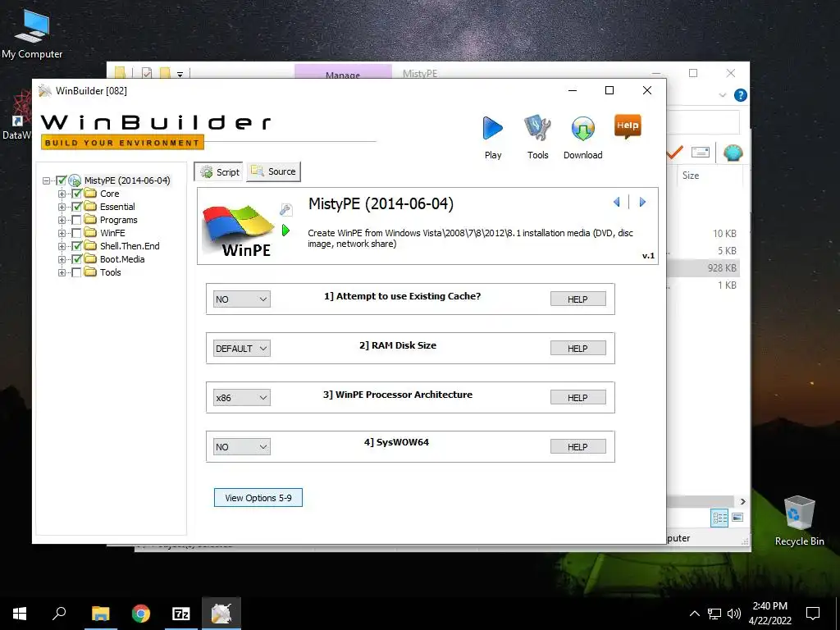840x630 pixels.
Task: Switch Explorer to details view icon
Action: (x=719, y=518)
